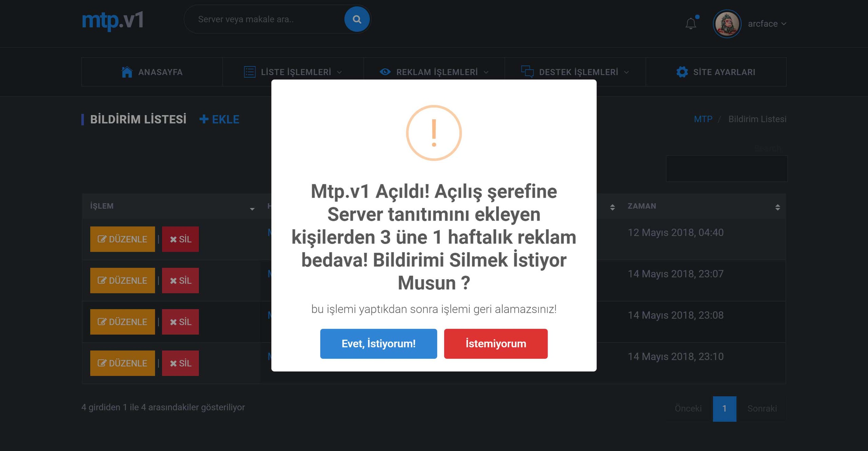868x451 pixels.
Task: Click the BİLDİRİM LİSTESİ page heading
Action: pos(138,119)
